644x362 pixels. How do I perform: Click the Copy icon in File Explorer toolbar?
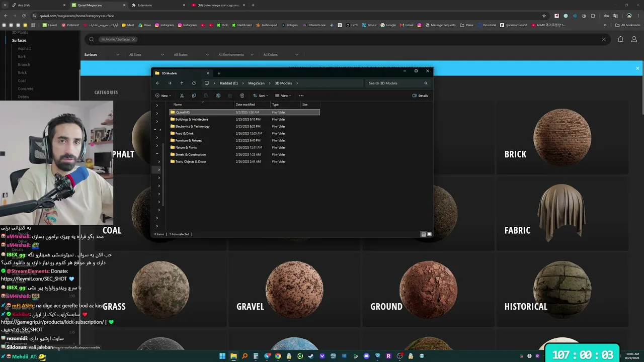tap(194, 96)
